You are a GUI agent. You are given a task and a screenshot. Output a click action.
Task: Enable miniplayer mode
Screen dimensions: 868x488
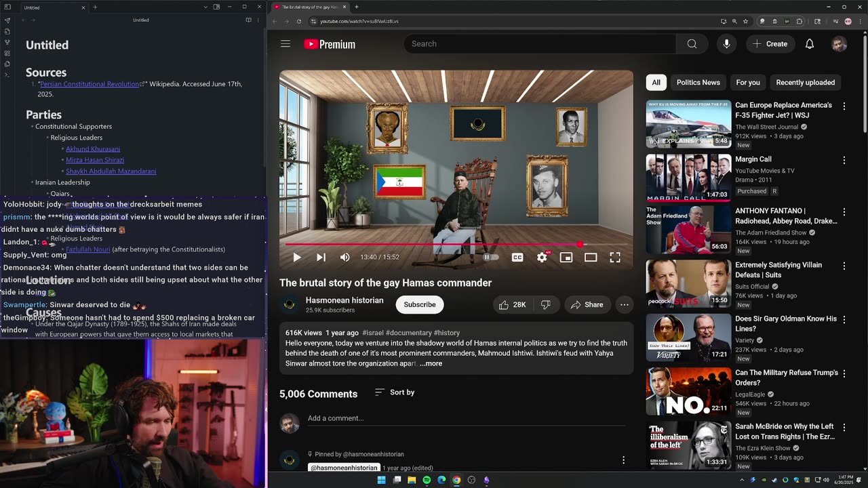(566, 258)
